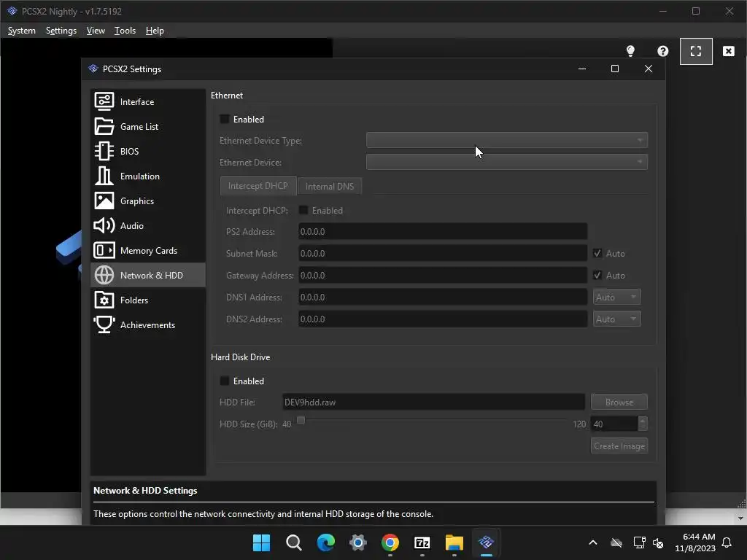Screen dimensions: 747x560
Task: Enable the Ethernet checkbox
Action: pos(225,119)
